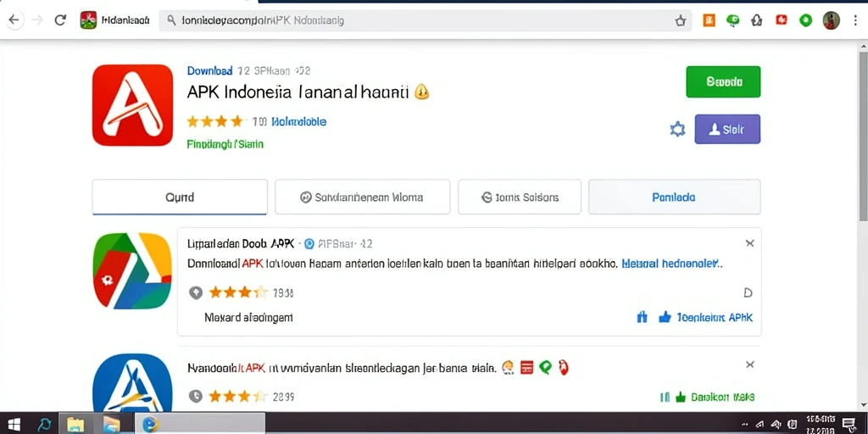Click the green, yellow and red app thumbnail
The width and height of the screenshot is (868, 434).
coord(132,270)
